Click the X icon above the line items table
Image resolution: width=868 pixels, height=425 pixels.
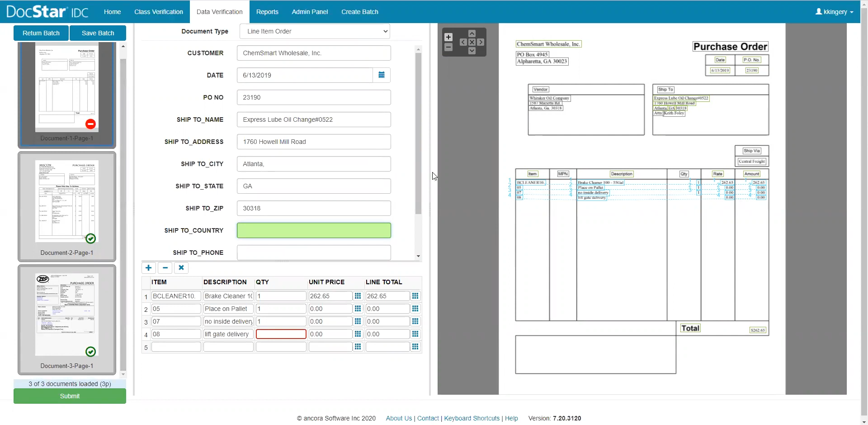(x=181, y=267)
